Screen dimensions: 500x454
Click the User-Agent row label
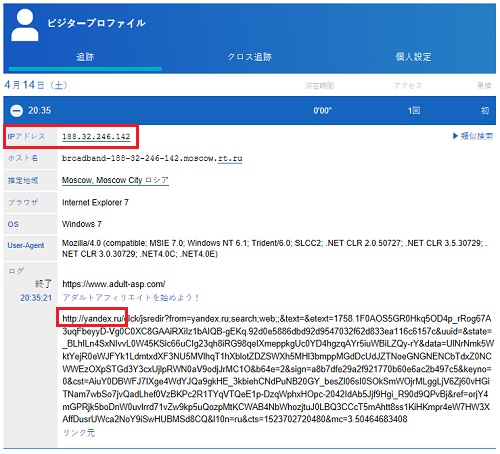26,246
